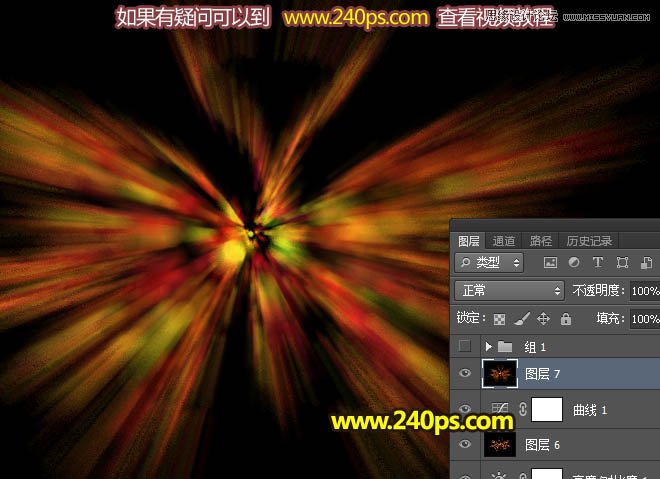Image resolution: width=660 pixels, height=479 pixels.
Task: Select the 图层 7 layer thumbnail
Action: tap(497, 373)
